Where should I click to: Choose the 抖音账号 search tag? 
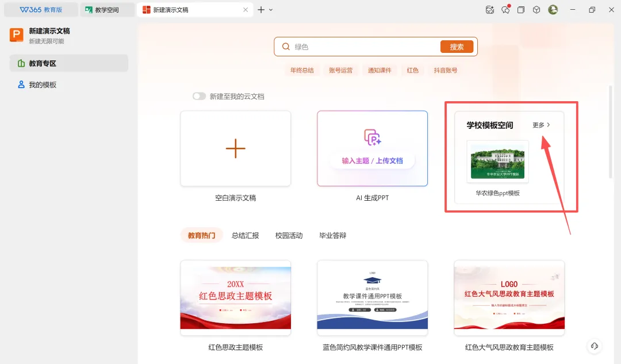(446, 71)
